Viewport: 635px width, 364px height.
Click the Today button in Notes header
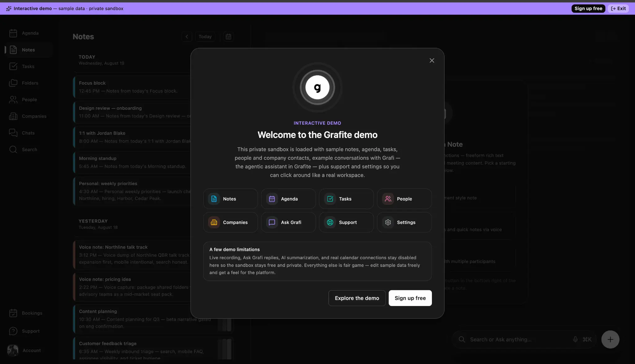[205, 37]
